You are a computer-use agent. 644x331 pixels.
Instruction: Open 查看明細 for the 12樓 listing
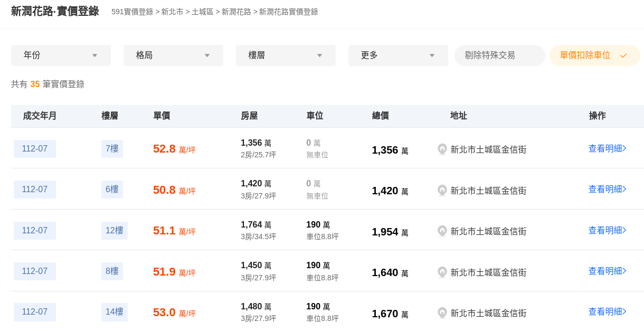pos(607,231)
